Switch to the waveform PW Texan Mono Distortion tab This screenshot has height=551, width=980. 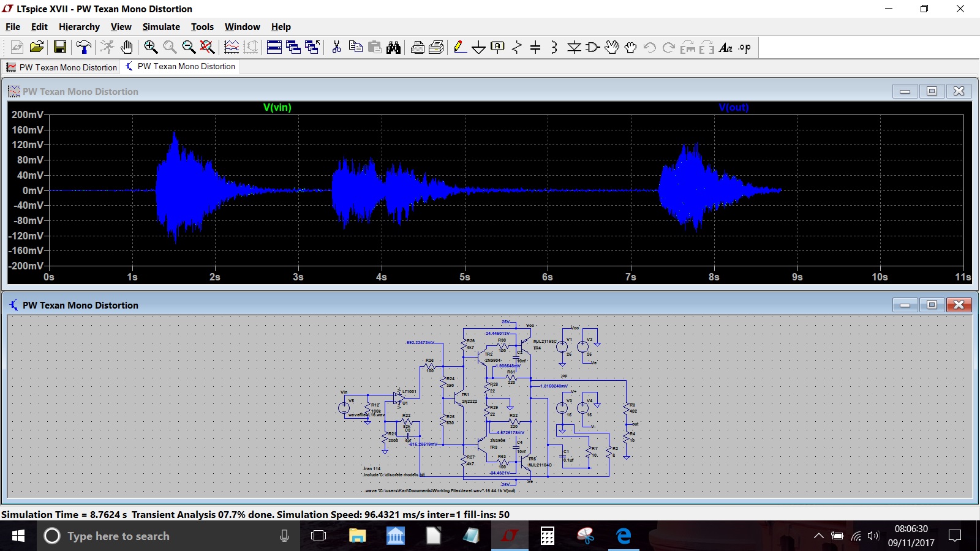pyautogui.click(x=61, y=67)
